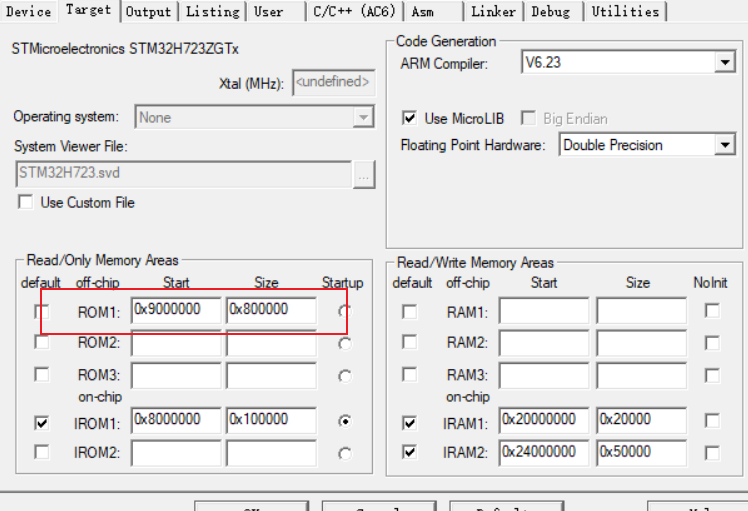
Task: Check the ROM3 default checkbox
Action: click(x=42, y=374)
